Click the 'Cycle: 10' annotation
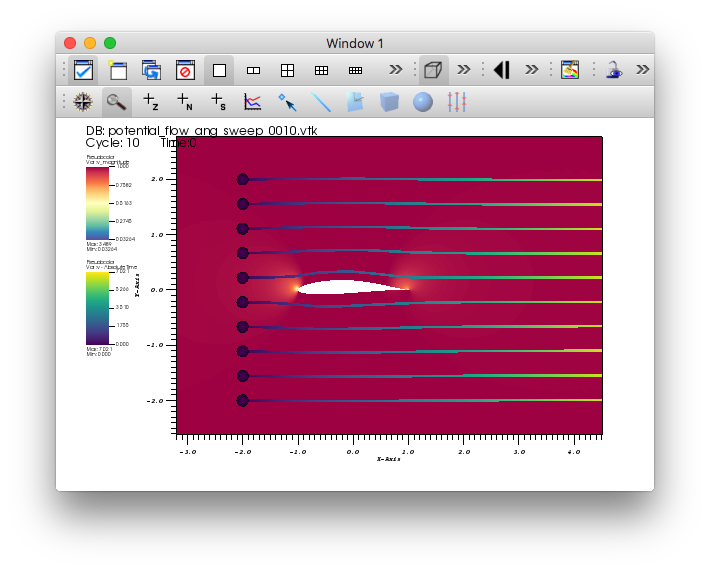Viewport: 710px width, 571px height. tap(112, 143)
